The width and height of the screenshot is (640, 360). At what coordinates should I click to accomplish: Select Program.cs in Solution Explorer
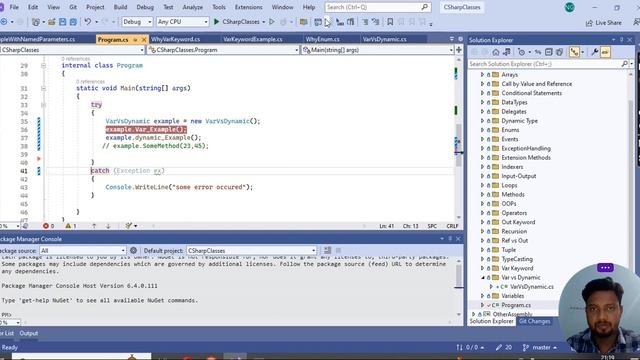tap(516, 305)
